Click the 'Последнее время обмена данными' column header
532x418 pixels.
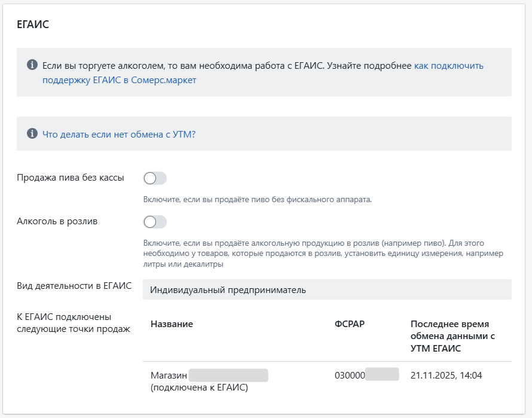point(452,336)
